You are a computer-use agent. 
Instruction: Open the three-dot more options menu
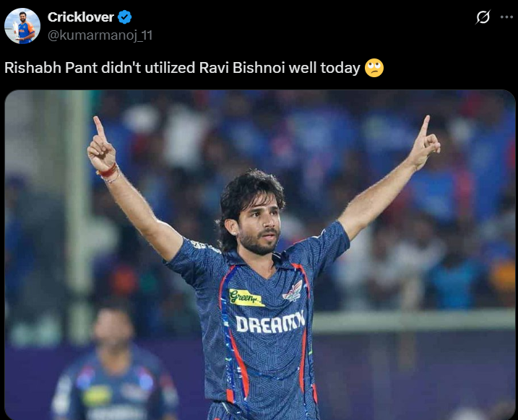point(506,17)
